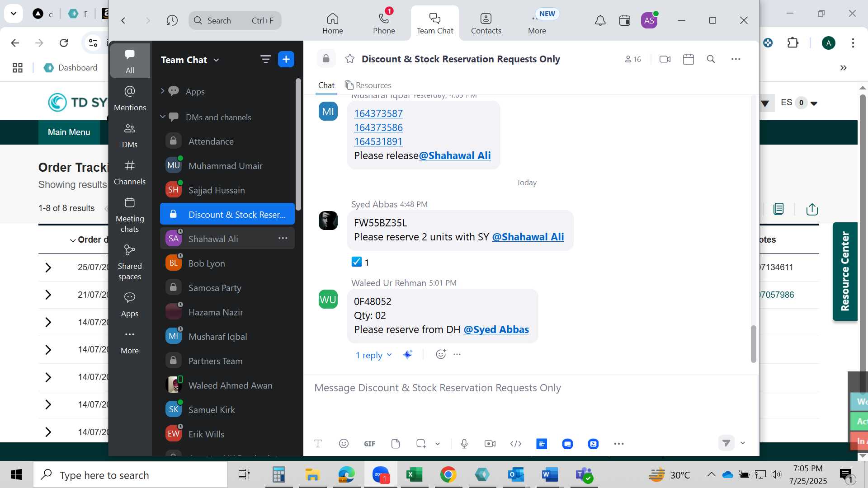868x488 pixels.
Task: Open screenshot options dropdown arrow
Action: pyautogui.click(x=438, y=444)
